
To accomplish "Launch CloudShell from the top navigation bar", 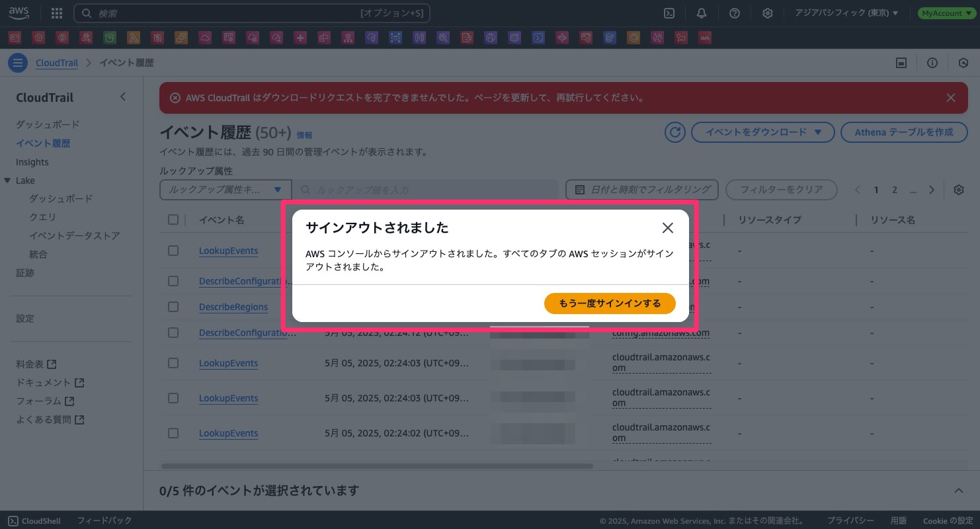I will click(669, 13).
